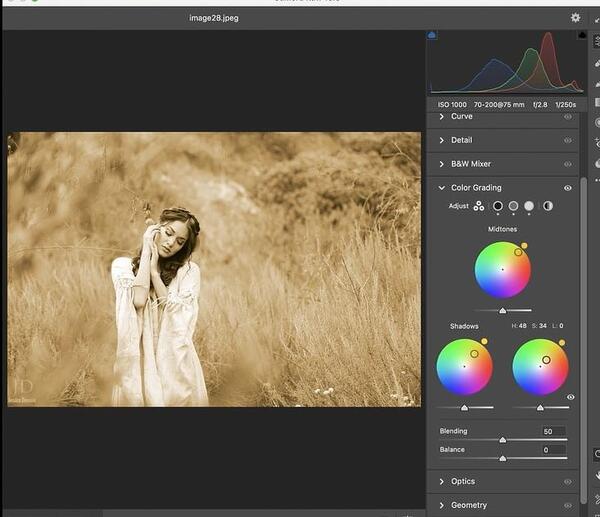Image resolution: width=600 pixels, height=517 pixels.
Task: Click the Adjust label
Action: pyautogui.click(x=458, y=206)
